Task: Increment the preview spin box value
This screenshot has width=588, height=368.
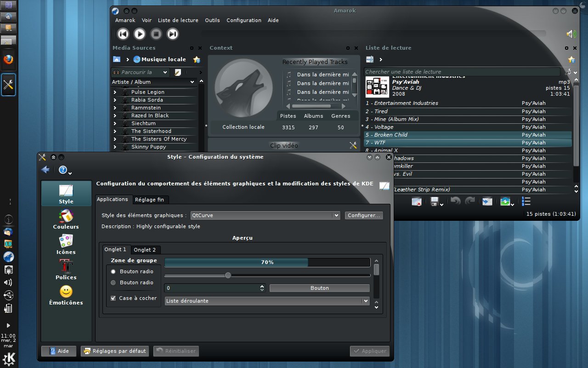Action: point(262,286)
